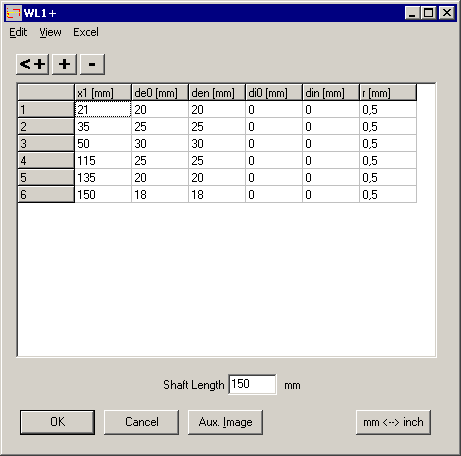The height and width of the screenshot is (456, 461).
Task: Select the de0 cell with value 18
Action: tap(160, 194)
